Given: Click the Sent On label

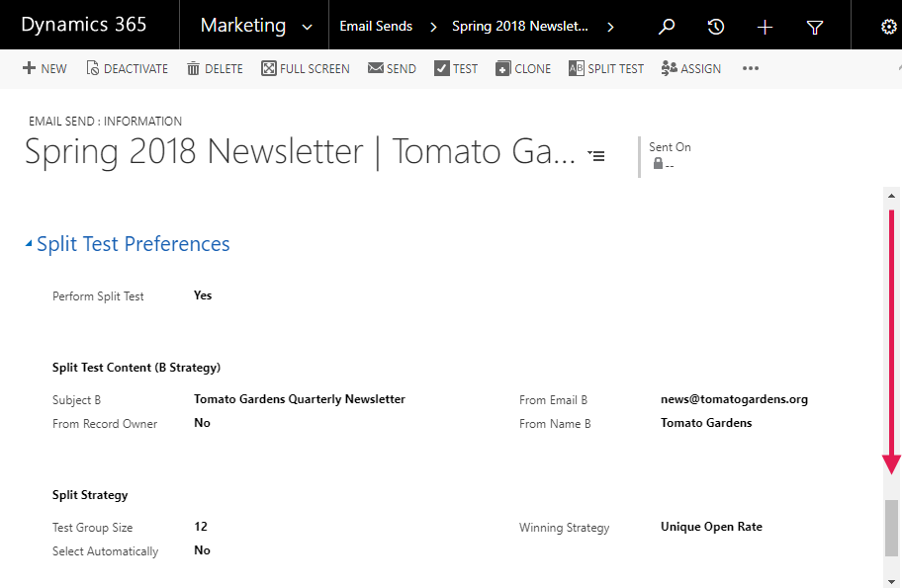Looking at the screenshot, I should click(671, 147).
